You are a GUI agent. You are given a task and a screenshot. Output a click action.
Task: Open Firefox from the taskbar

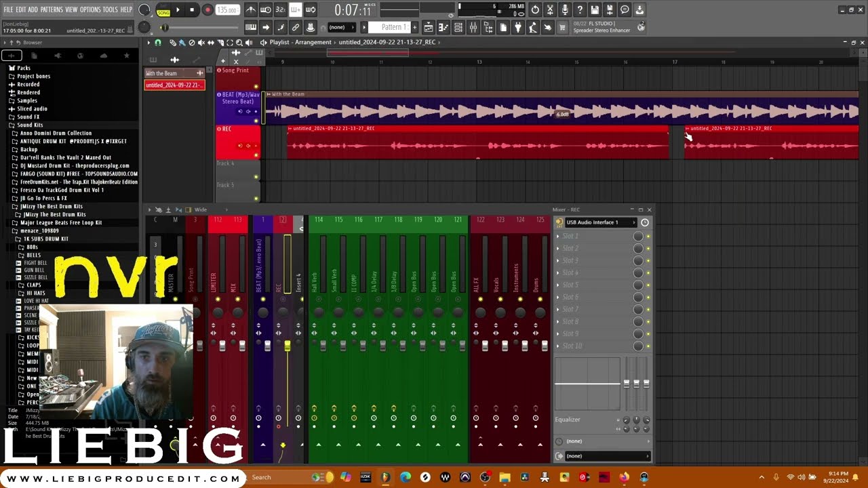tap(624, 477)
